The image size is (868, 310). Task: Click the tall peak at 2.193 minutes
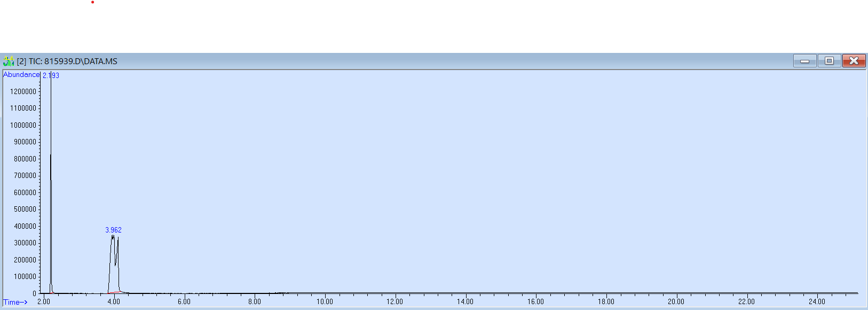pos(51,160)
